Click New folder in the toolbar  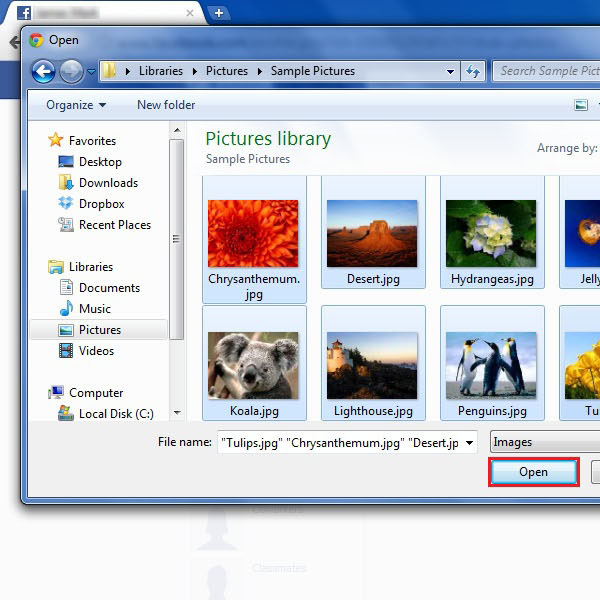coord(166,105)
